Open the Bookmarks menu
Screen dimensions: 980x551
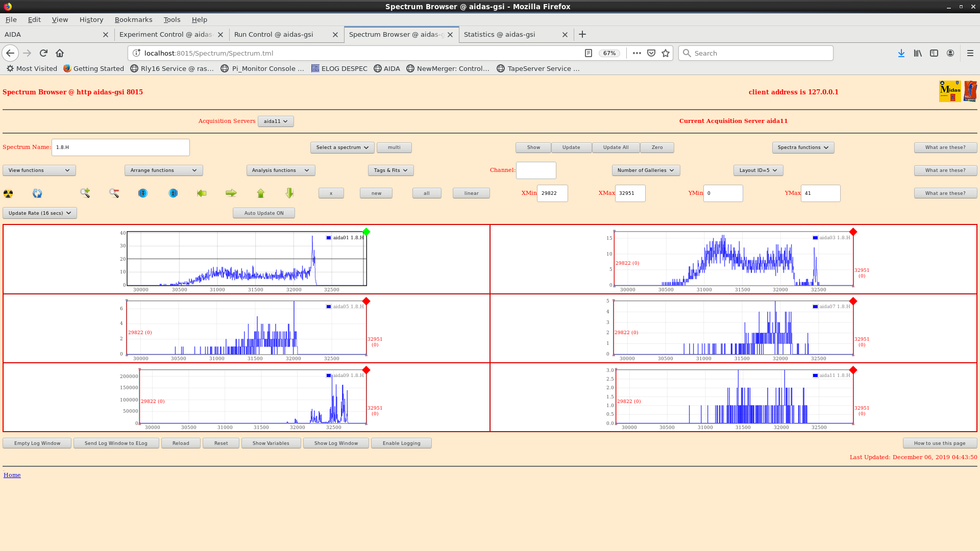click(x=133, y=19)
